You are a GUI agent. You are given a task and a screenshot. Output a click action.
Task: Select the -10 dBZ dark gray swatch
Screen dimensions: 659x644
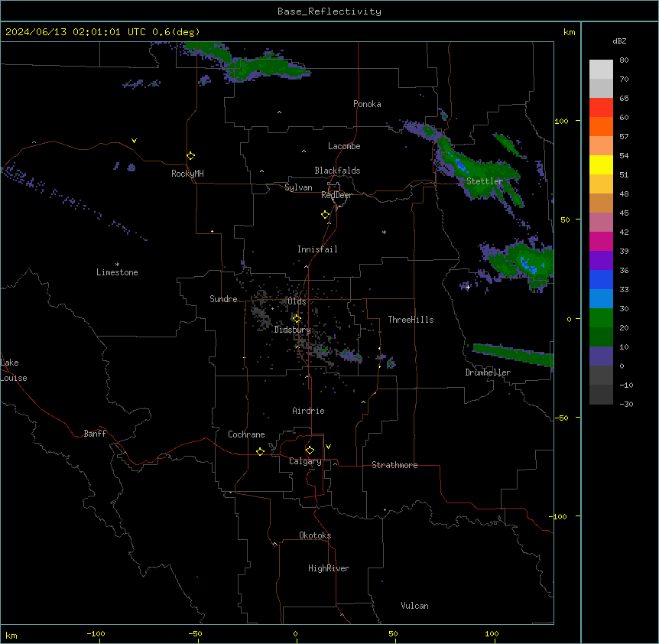[601, 395]
